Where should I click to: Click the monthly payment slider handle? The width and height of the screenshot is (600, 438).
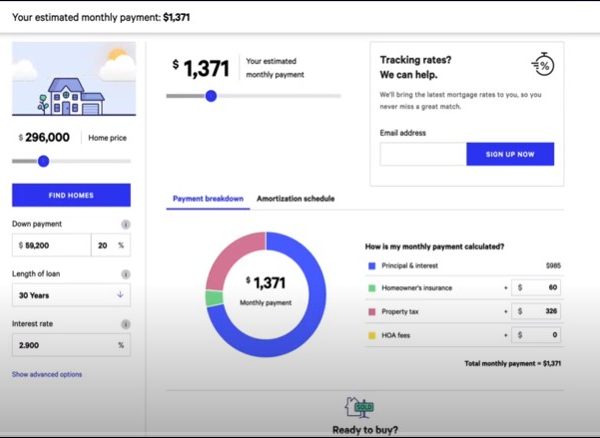click(211, 96)
